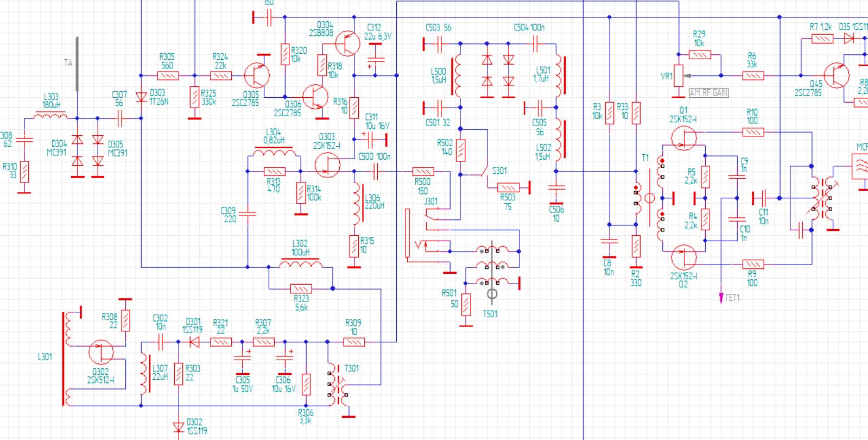Screen dimensions: 868x440
Task: Select the AM RF GAIN label
Action: click(708, 93)
